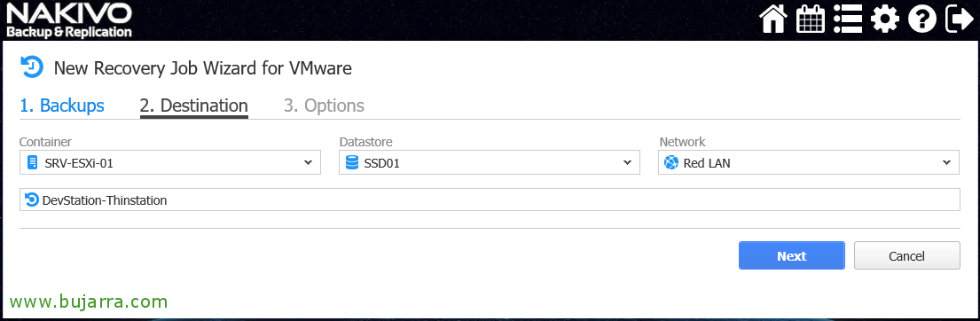The width and height of the screenshot is (980, 321).
Task: Go back to the 1. Backups step
Action: click(x=62, y=106)
